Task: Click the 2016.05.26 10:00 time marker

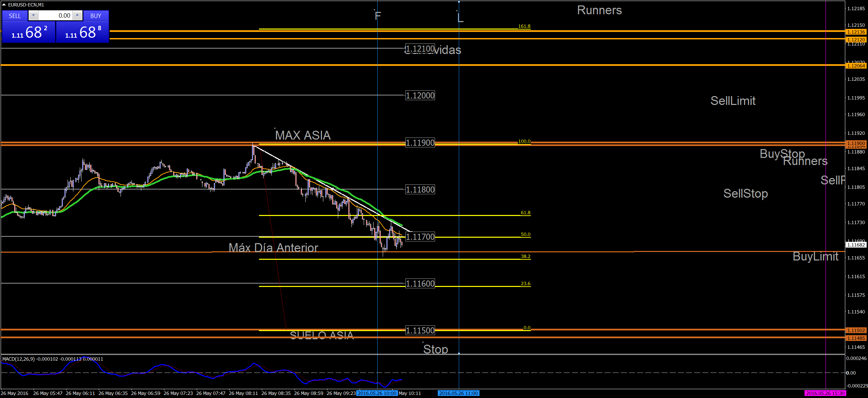Action: click(377, 393)
